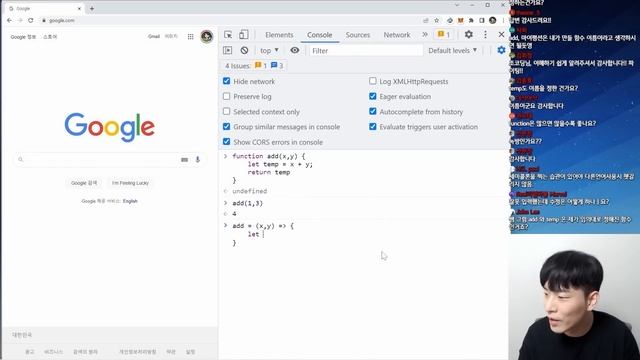Enable Preserve log checkbox
Viewport: 640px width, 360px height.
[227, 96]
